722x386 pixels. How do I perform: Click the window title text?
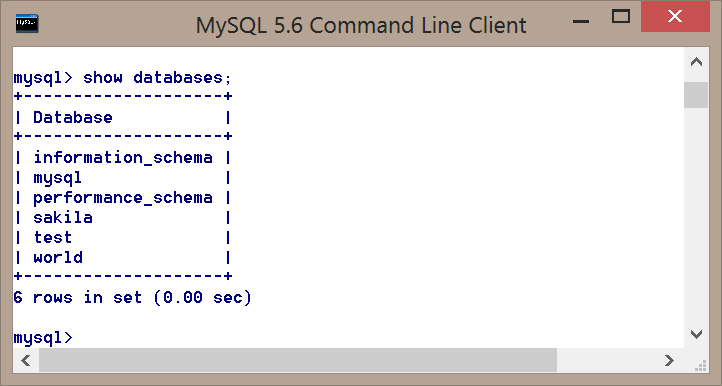361,26
